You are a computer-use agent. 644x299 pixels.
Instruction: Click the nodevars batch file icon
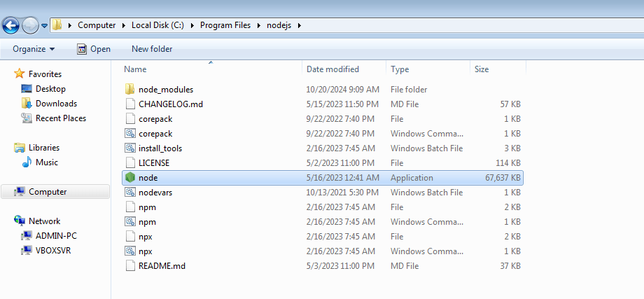[129, 193]
